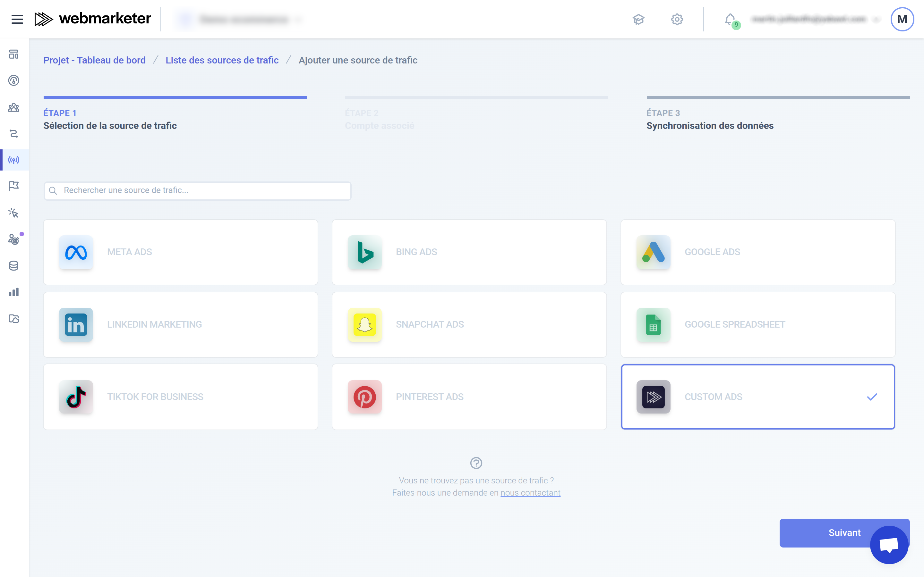The image size is (924, 577).
Task: Open the notifications bell icon
Action: (x=730, y=19)
